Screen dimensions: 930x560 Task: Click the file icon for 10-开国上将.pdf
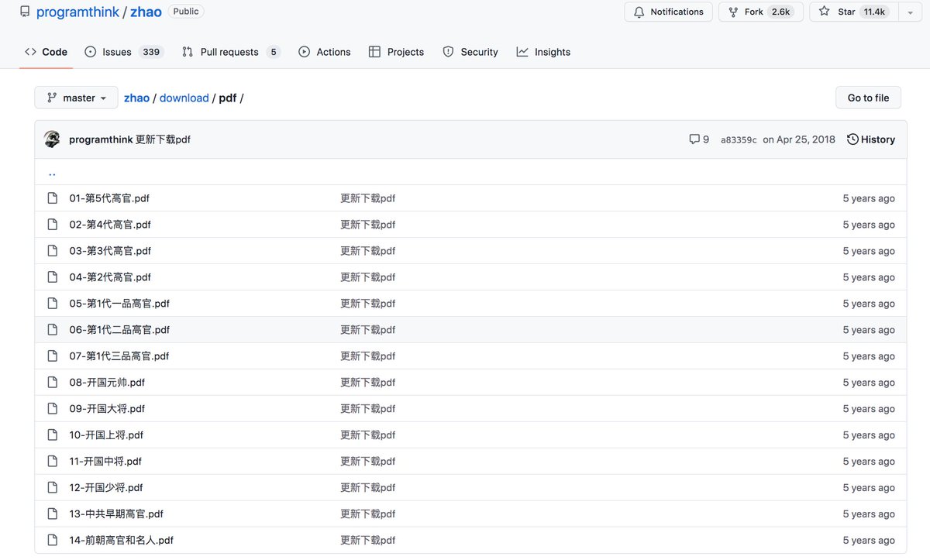(53, 435)
